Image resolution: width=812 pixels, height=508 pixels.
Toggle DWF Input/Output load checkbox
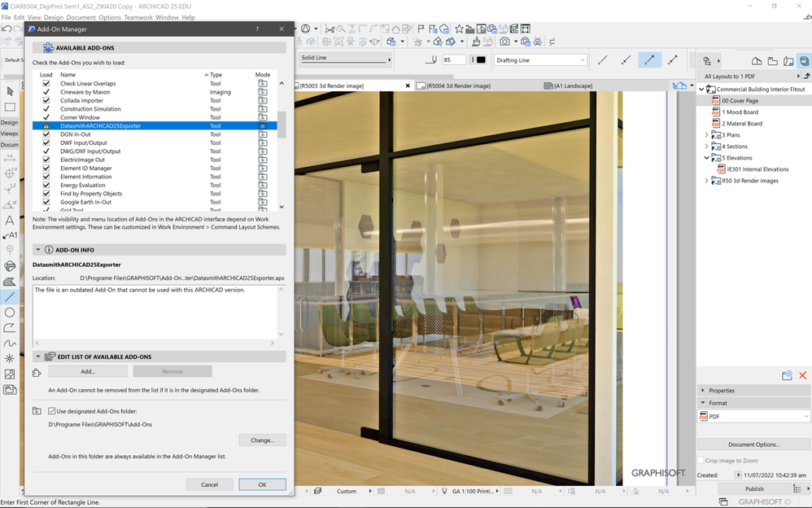coord(46,142)
